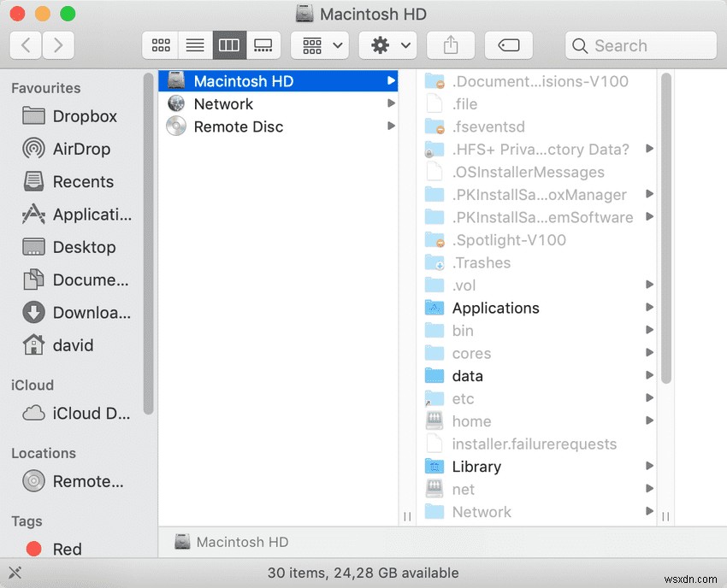Click the action lock icon in status bar
727x588 pixels.
point(14,573)
